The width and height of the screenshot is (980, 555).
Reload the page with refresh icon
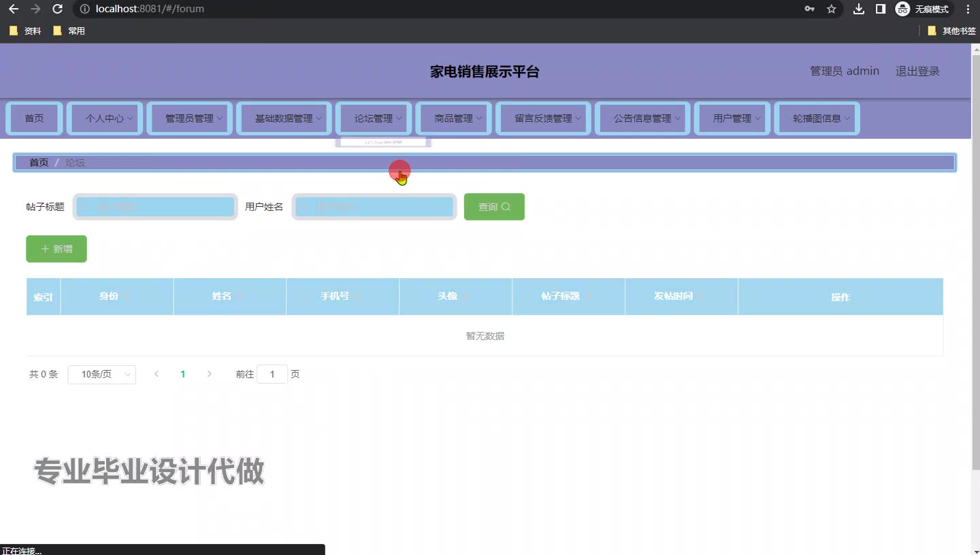[x=58, y=9]
